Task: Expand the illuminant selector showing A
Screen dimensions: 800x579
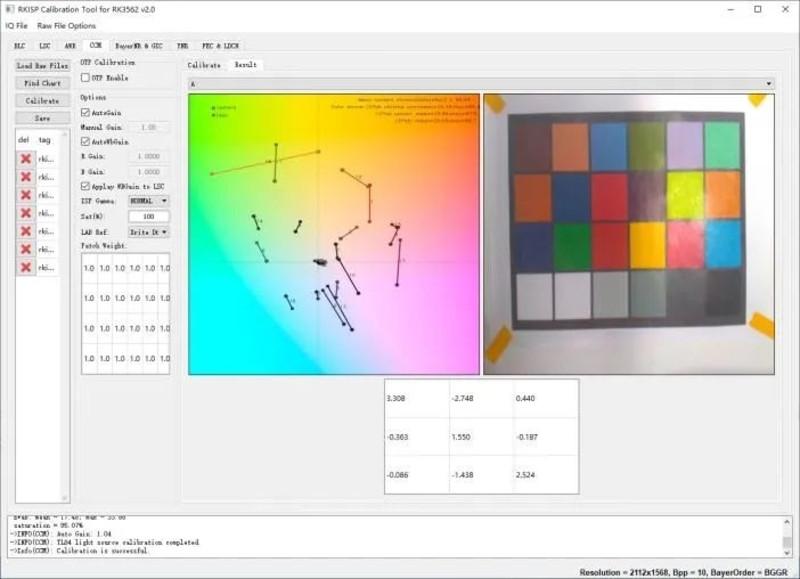Action: (x=481, y=84)
